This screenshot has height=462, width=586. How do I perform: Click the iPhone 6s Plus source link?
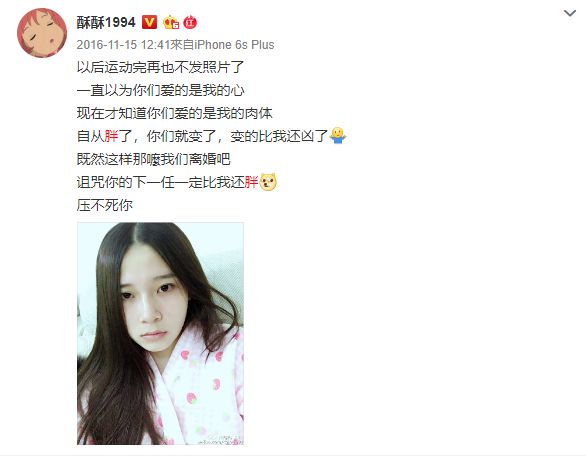click(234, 45)
